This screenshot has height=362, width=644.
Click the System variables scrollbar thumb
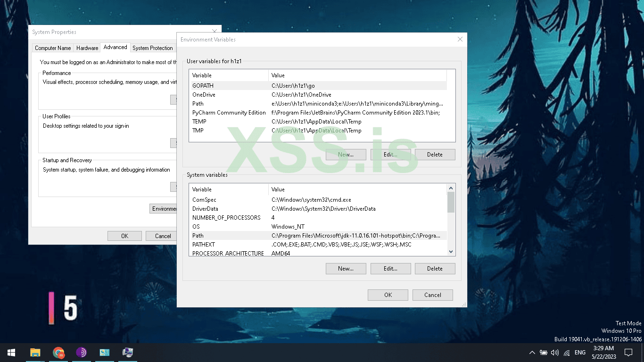point(451,202)
